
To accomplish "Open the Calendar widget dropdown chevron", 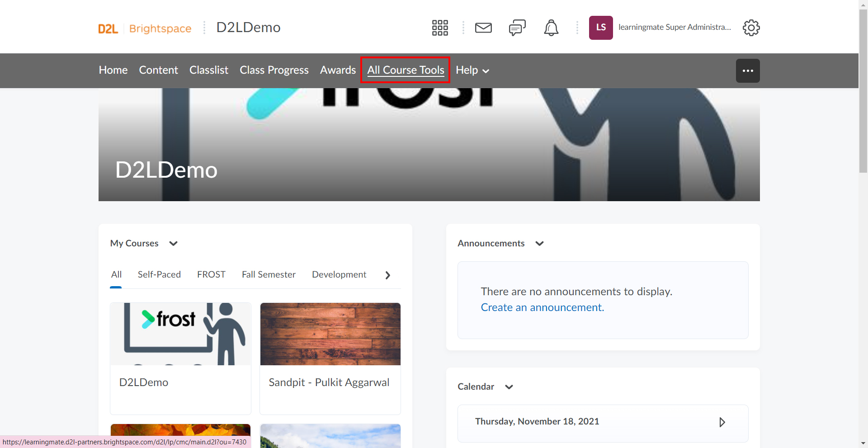I will point(509,387).
